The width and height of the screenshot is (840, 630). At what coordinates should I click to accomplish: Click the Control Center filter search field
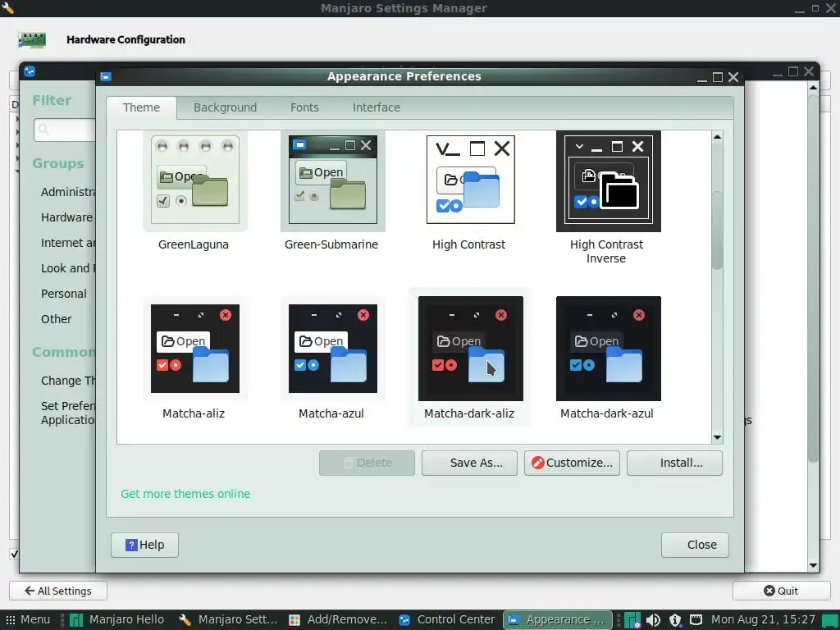pyautogui.click(x=64, y=130)
